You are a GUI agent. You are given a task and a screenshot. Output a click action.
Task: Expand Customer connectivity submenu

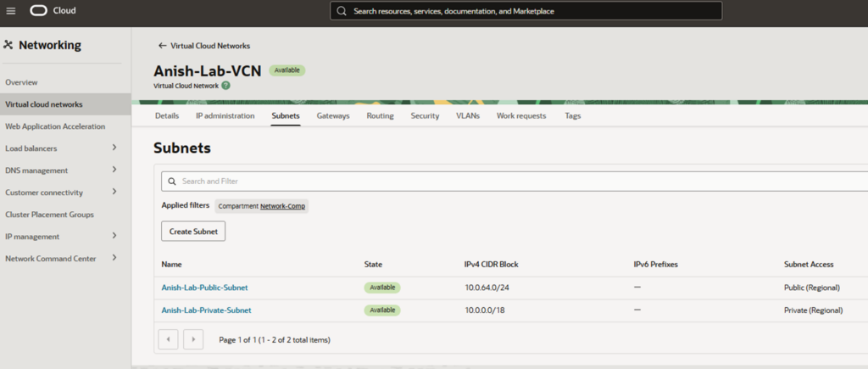[114, 192]
